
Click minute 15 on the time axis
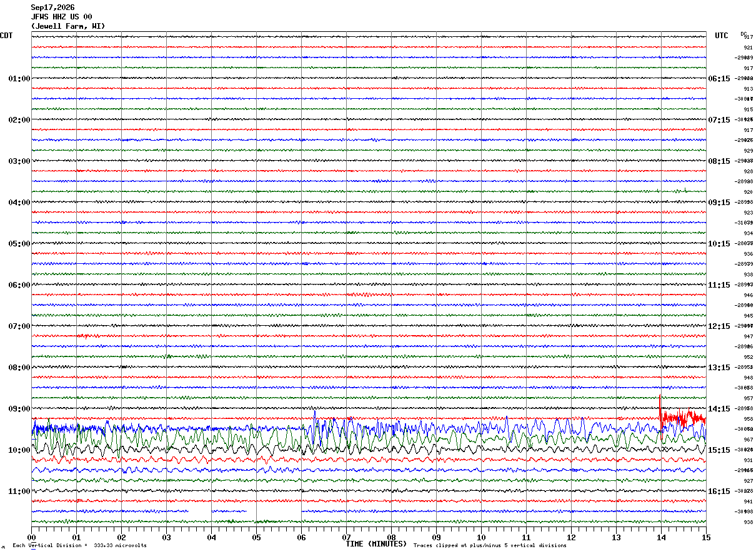[706, 538]
